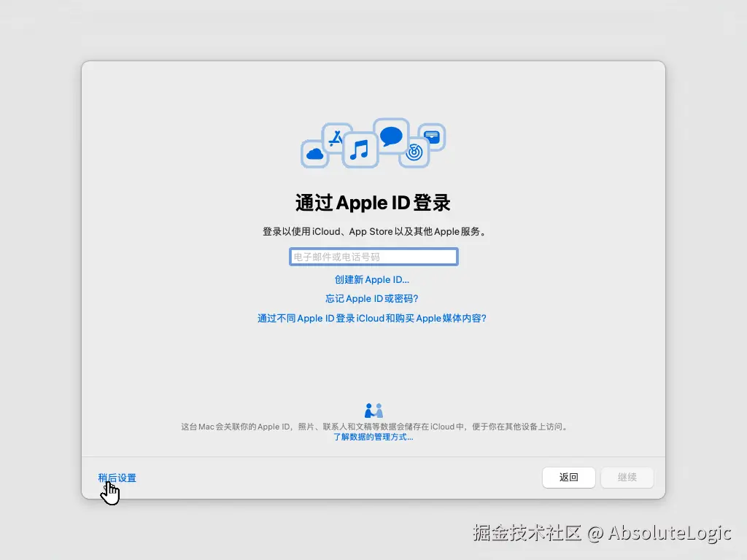This screenshot has width=747, height=560.
Task: Open 了解数据的管理方式 link
Action: coord(373,437)
